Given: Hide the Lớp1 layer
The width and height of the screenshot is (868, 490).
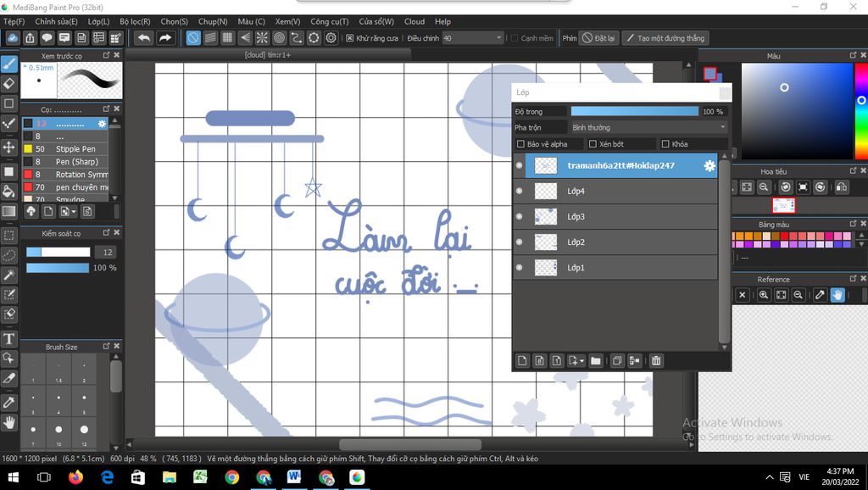Looking at the screenshot, I should pos(520,267).
